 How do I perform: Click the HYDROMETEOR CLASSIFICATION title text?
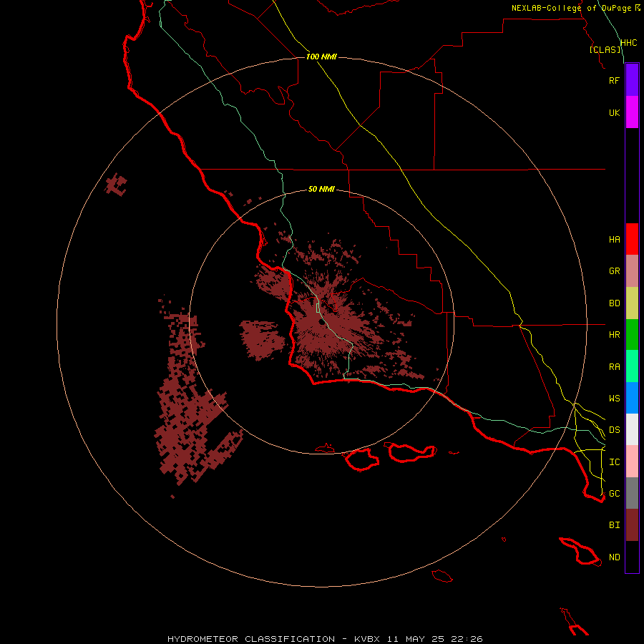click(251, 639)
